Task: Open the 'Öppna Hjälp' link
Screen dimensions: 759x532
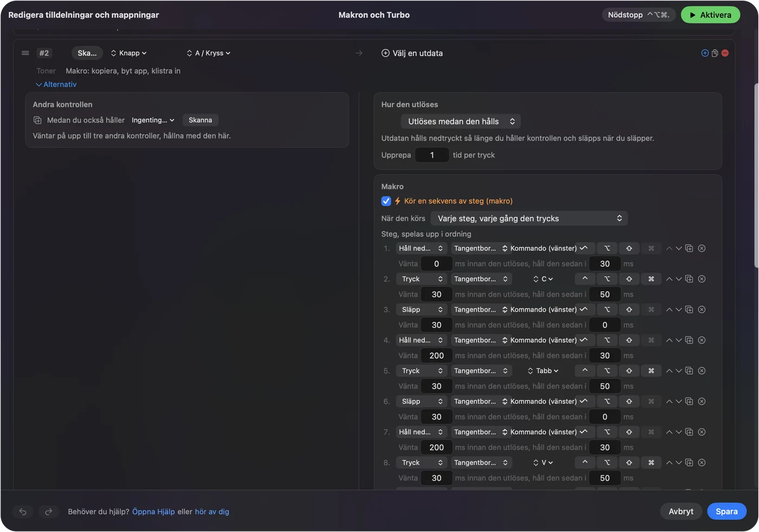Action: pos(153,511)
